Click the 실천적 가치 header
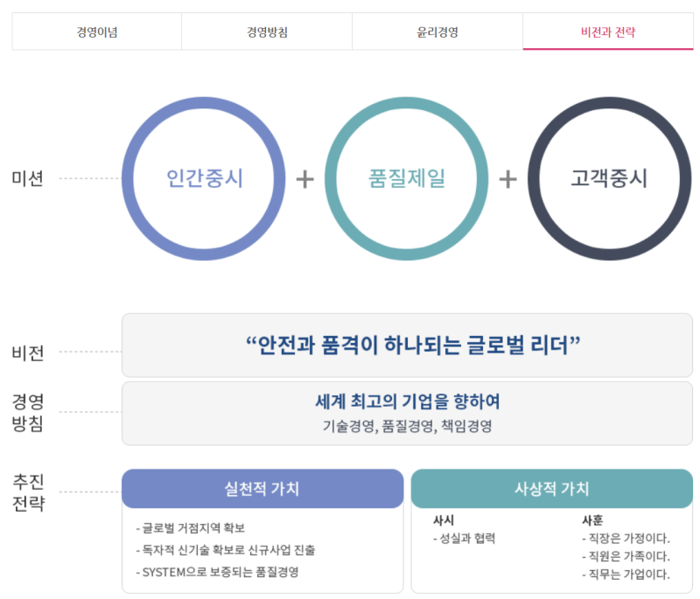 coord(262,489)
